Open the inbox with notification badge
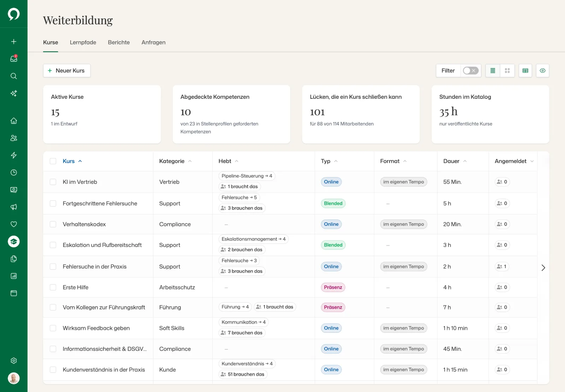This screenshot has width=565, height=392. click(x=14, y=59)
